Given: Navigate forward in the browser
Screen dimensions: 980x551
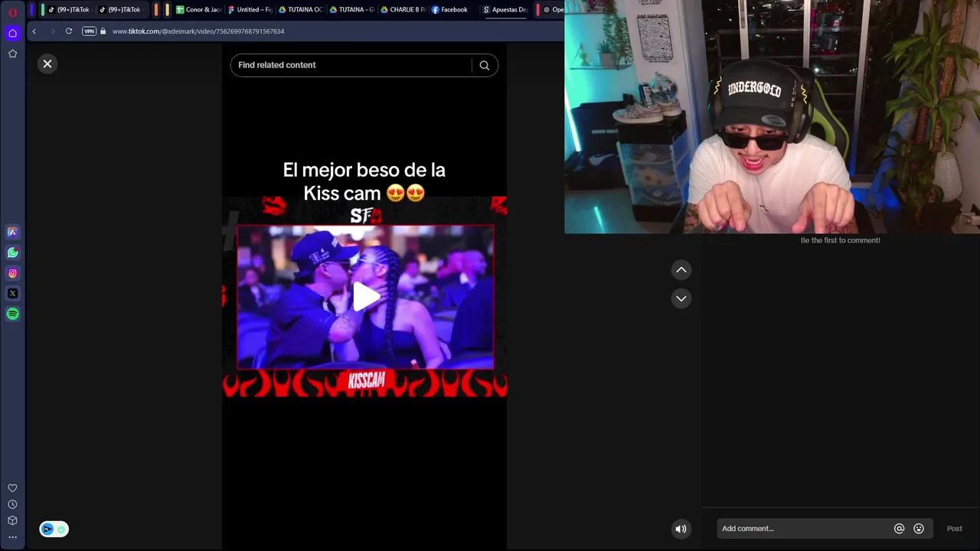Looking at the screenshot, I should point(52,31).
